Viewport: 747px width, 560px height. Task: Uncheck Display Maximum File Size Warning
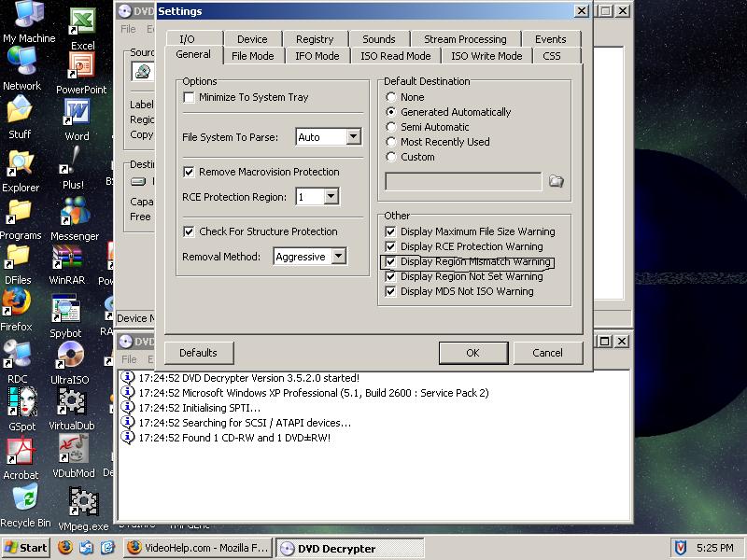pyautogui.click(x=390, y=231)
